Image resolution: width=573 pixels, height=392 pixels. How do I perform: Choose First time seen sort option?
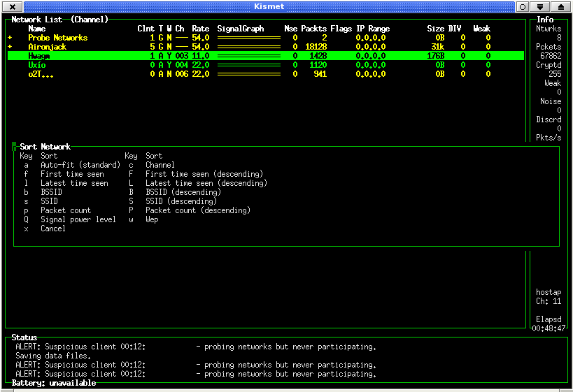71,174
